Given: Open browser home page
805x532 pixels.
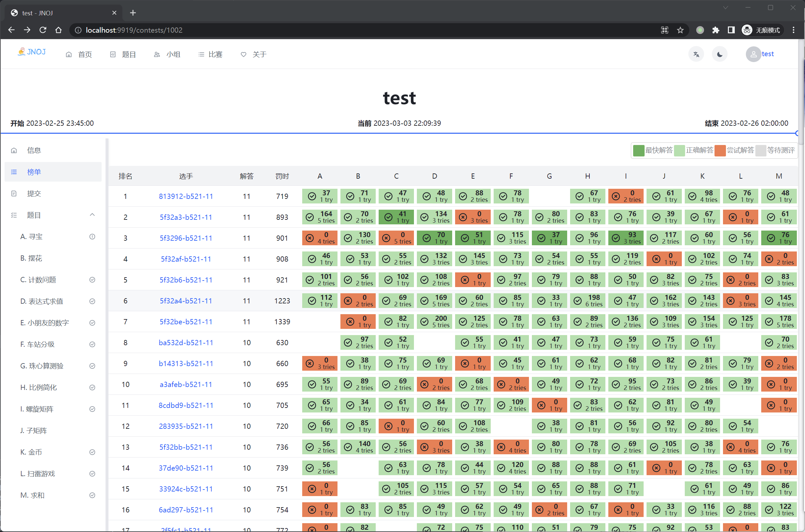Looking at the screenshot, I should 58,30.
